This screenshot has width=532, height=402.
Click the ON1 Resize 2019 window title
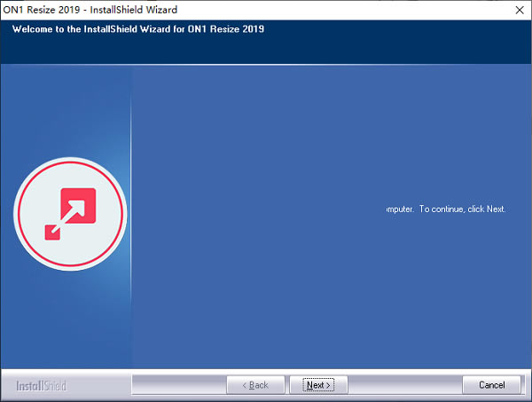pos(90,10)
